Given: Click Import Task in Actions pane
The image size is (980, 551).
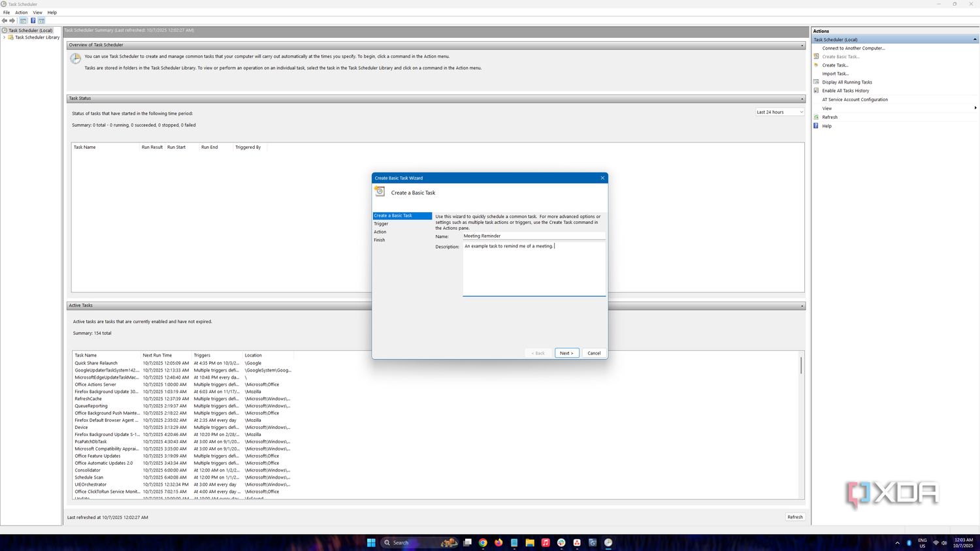Looking at the screenshot, I should click(835, 74).
